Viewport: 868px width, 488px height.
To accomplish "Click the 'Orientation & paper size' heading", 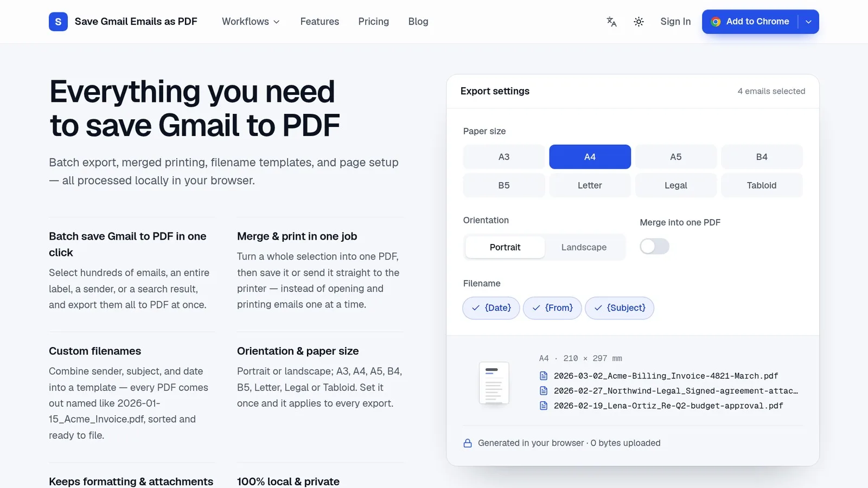I will 298,351.
